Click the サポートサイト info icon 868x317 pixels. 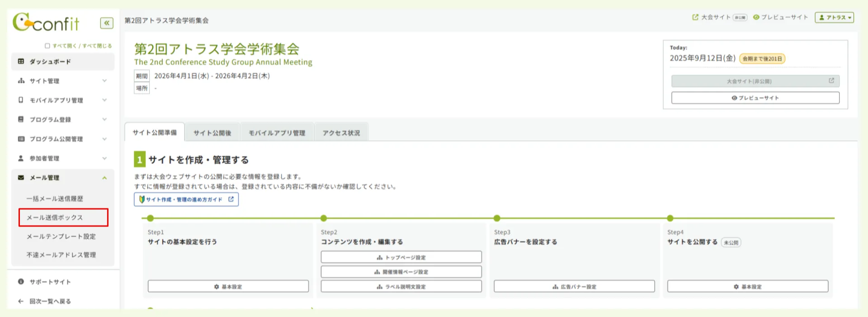(21, 282)
